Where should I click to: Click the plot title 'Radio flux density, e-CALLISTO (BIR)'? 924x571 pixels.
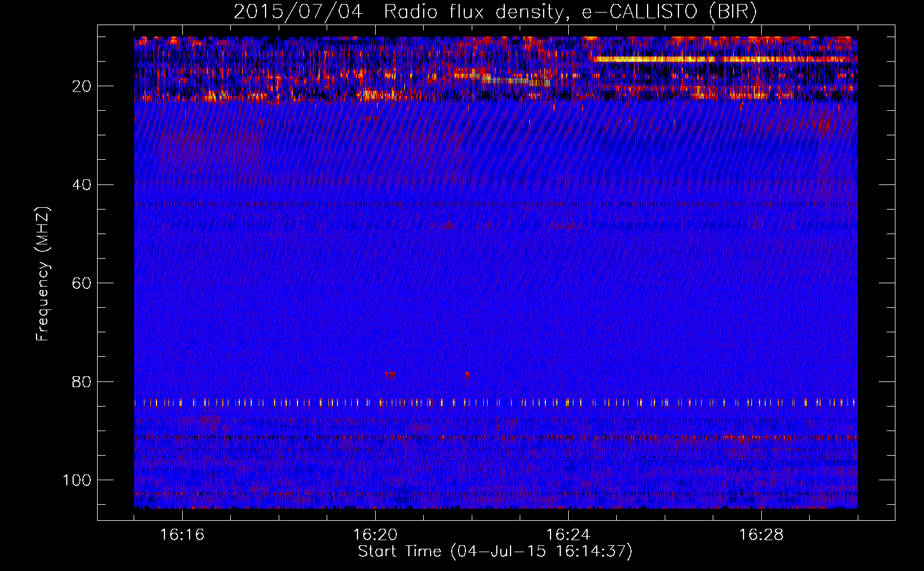pos(570,12)
